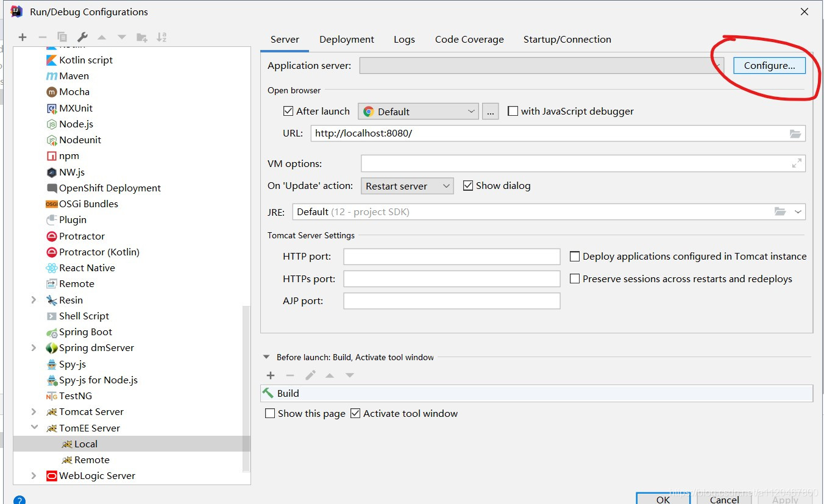
Task: Select Protractor (Kotlin) configuration type
Action: click(x=99, y=252)
